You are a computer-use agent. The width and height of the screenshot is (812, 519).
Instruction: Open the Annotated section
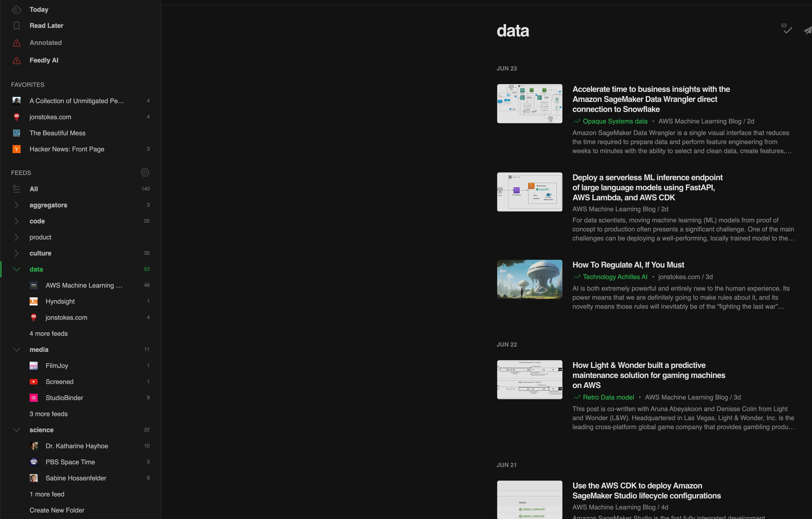[x=45, y=43]
